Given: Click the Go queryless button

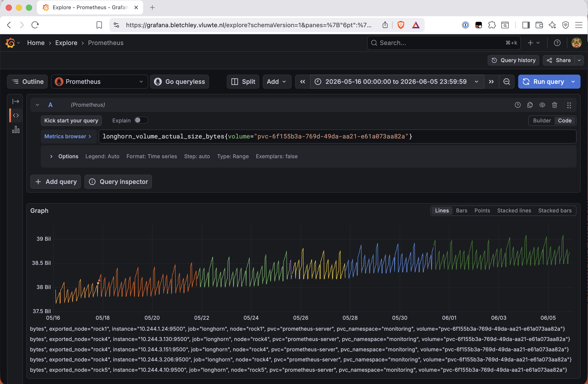Looking at the screenshot, I should 180,82.
